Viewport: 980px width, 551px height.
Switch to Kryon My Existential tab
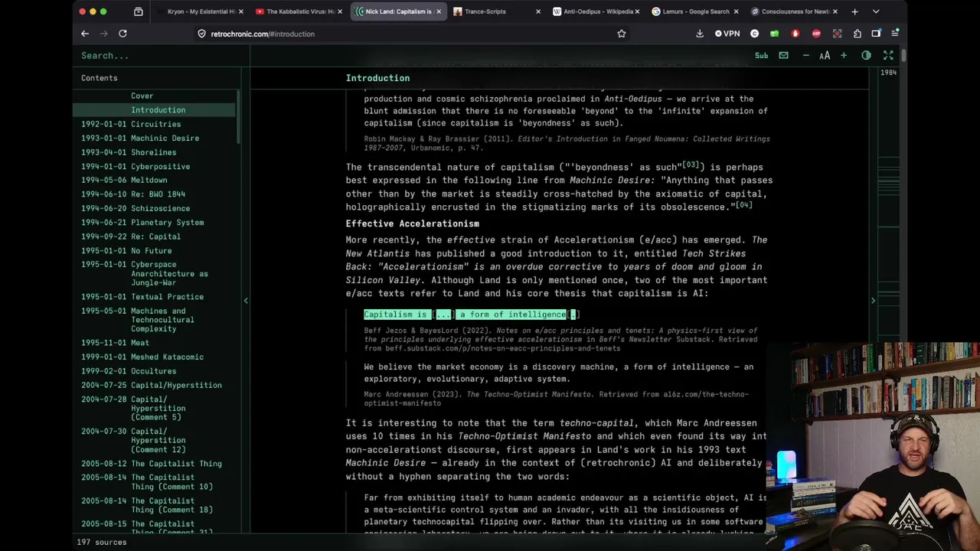pos(202,11)
